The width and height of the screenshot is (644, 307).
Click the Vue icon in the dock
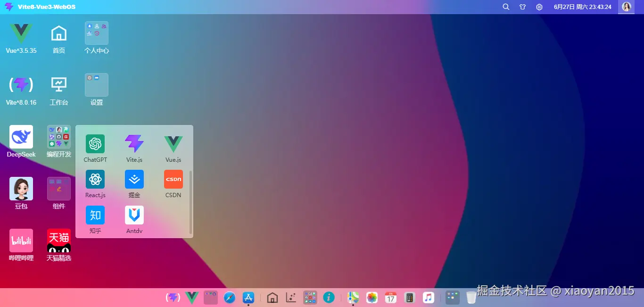(192, 298)
